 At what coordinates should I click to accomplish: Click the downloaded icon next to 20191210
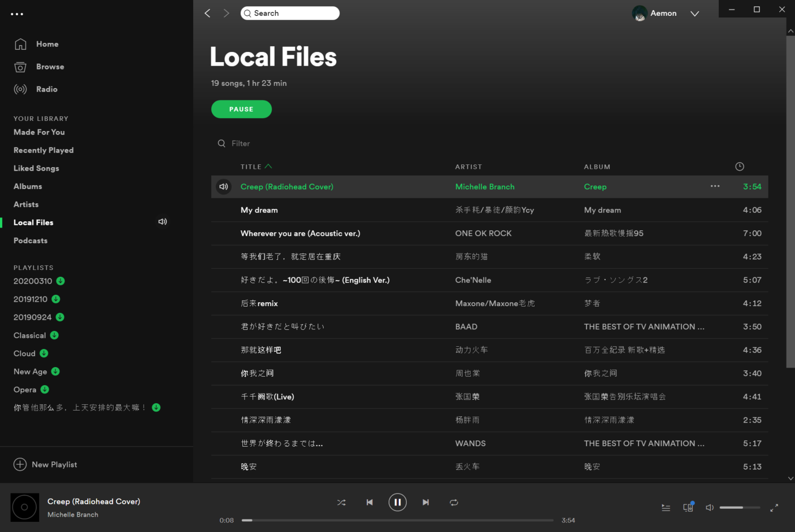pyautogui.click(x=56, y=299)
